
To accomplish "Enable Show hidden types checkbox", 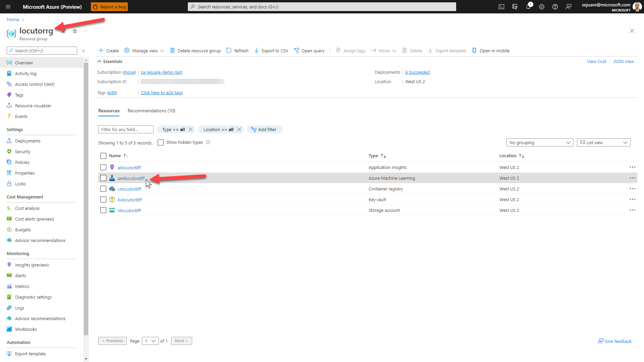I will (161, 142).
